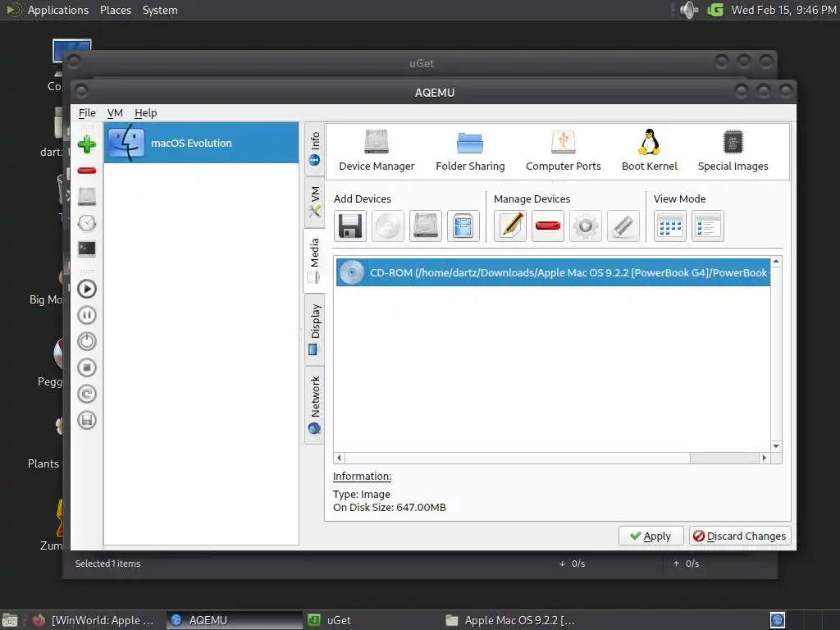The image size is (840, 630).
Task: Open the Help menu
Action: [145, 113]
